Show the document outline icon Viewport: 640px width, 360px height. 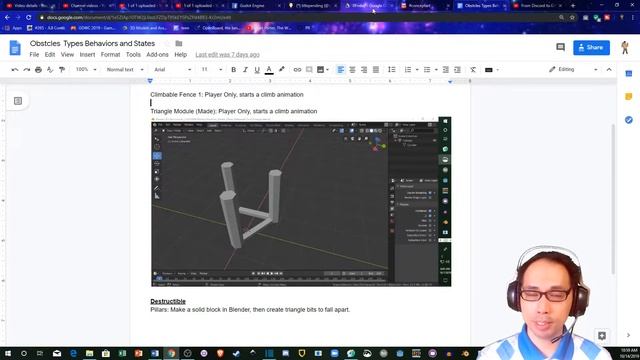pyautogui.click(x=18, y=101)
